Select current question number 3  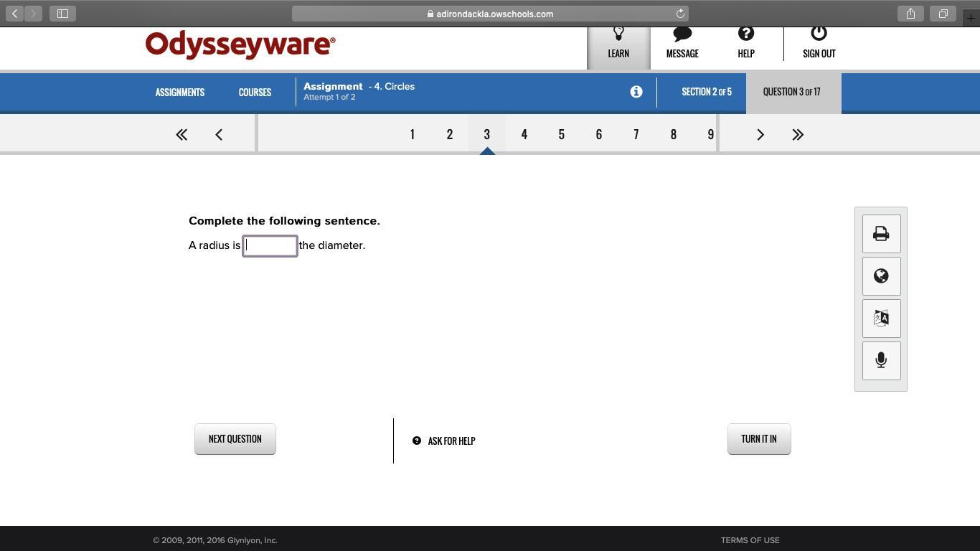pyautogui.click(x=487, y=135)
